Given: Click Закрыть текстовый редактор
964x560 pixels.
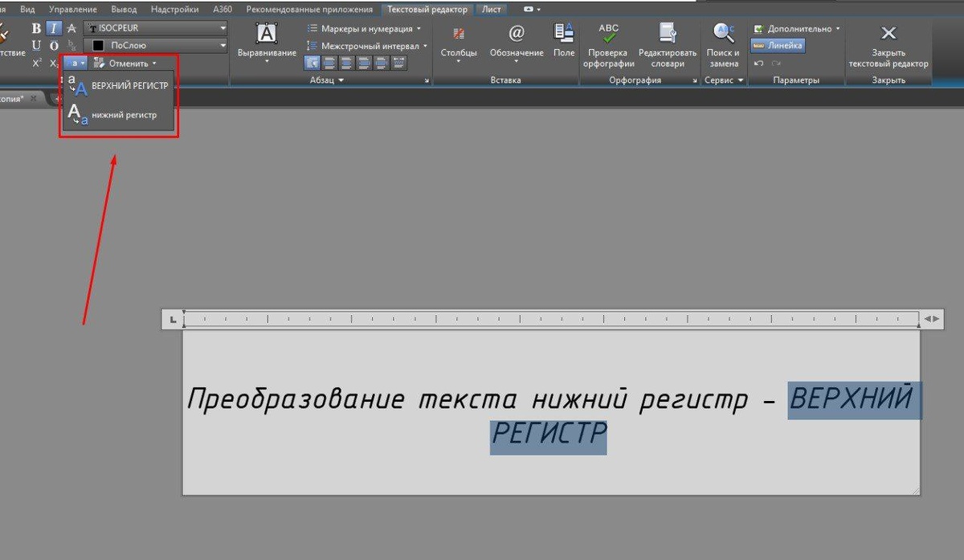Looking at the screenshot, I should 888,45.
